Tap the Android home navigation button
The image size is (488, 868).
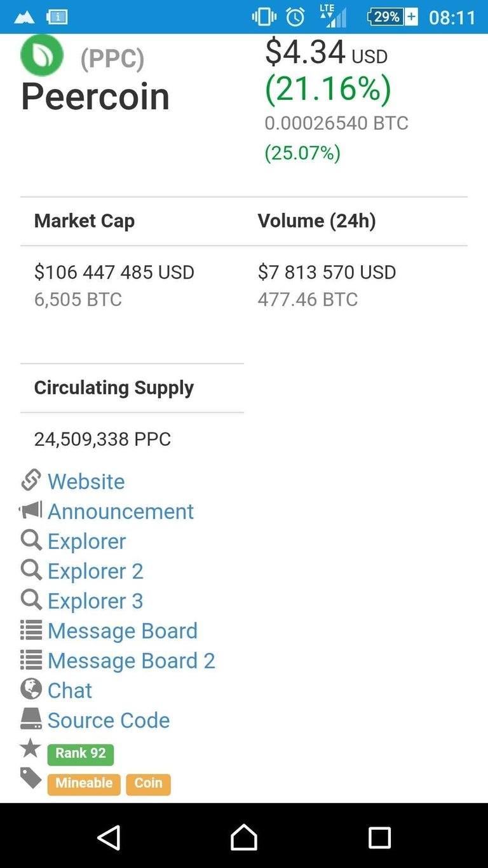click(x=244, y=837)
